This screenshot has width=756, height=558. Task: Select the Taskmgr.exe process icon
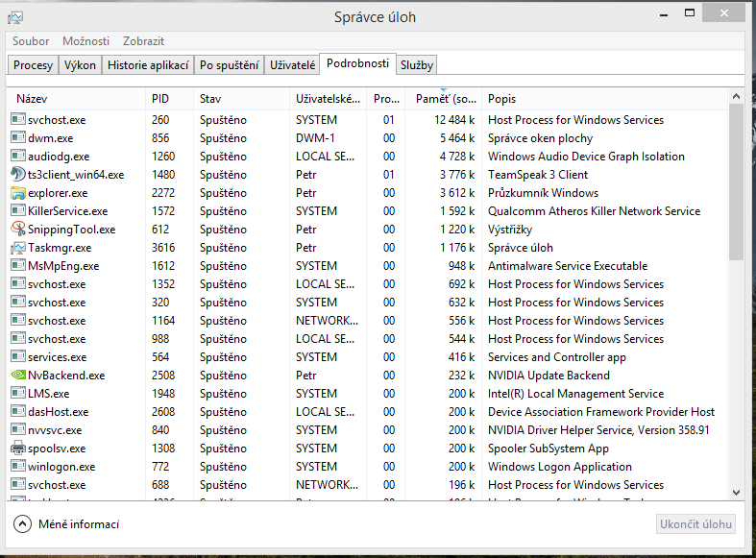pos(17,248)
